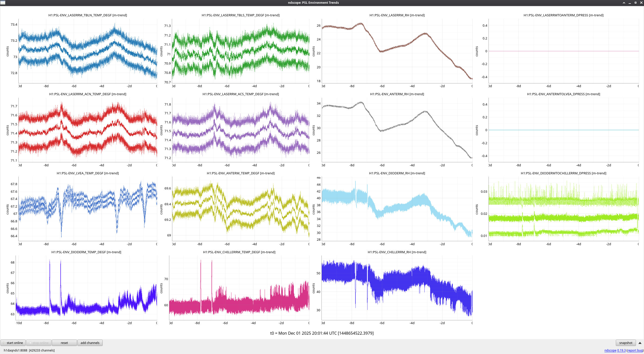Click the report bug link
The width and height of the screenshot is (644, 354).
click(635, 350)
